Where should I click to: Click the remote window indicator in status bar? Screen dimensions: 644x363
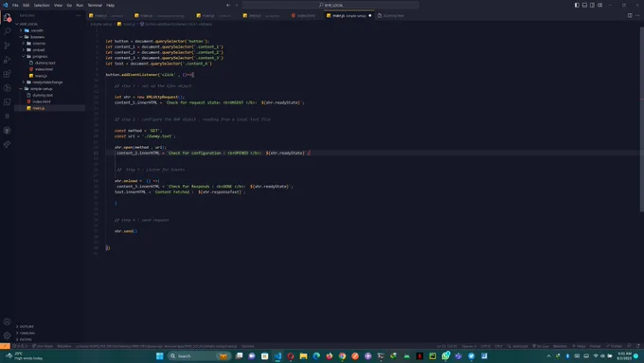point(5,346)
